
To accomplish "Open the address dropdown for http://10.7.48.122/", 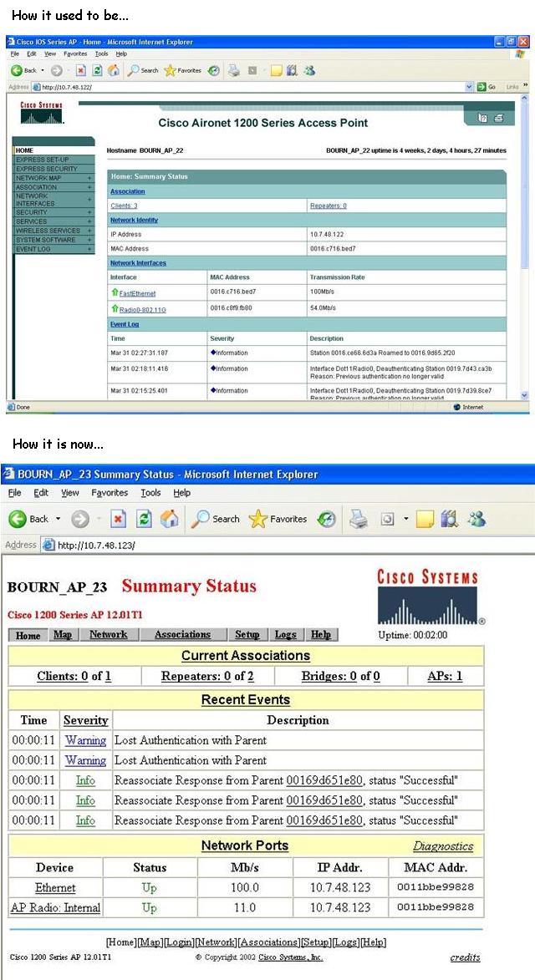I will coord(470,87).
